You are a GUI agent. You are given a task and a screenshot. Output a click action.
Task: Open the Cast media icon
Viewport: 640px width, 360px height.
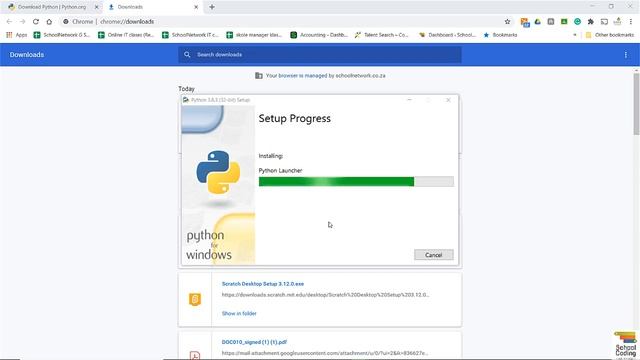(x=604, y=22)
